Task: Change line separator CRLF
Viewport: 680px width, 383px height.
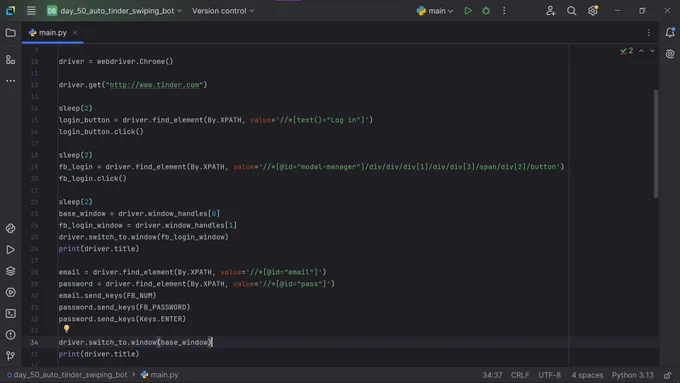Action: tap(520, 375)
